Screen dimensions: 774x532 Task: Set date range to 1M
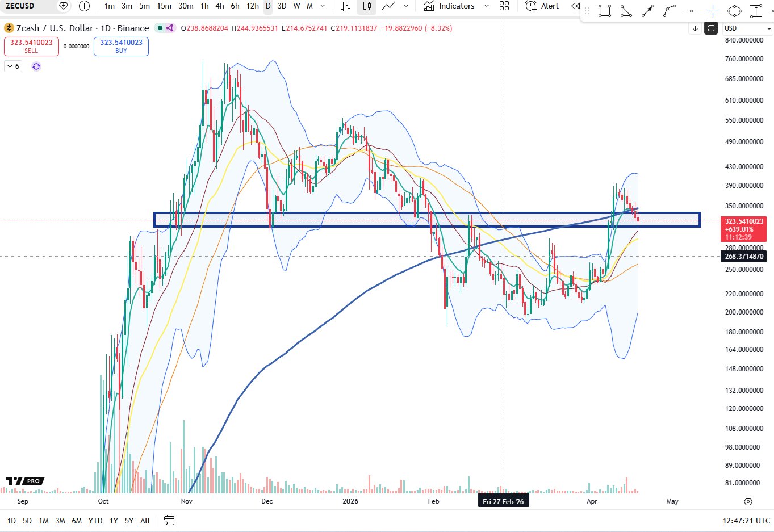[x=44, y=521]
